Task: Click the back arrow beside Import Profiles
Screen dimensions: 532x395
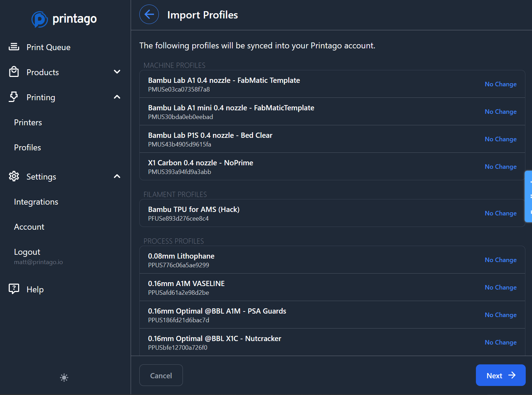Action: coord(149,14)
